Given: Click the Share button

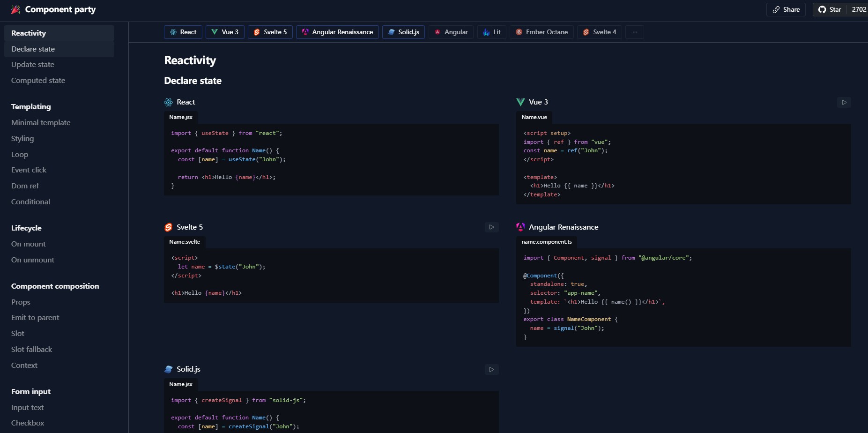Looking at the screenshot, I should tap(786, 9).
